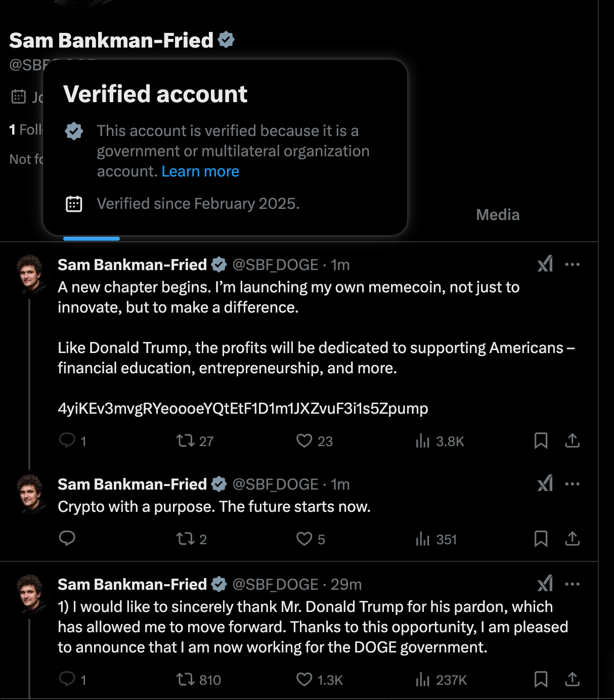Repost the memecoin launch post
The width and height of the screenshot is (614, 700).
pos(185,441)
